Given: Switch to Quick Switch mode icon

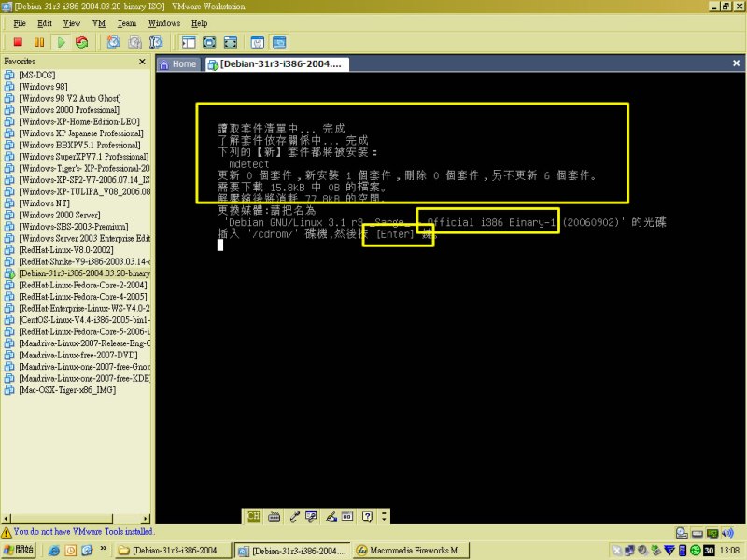Looking at the screenshot, I should coord(209,42).
